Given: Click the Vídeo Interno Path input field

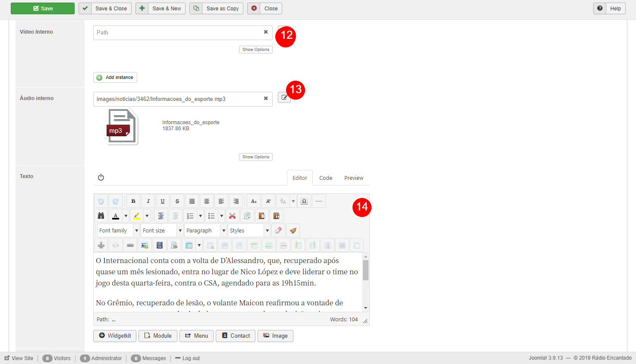Looking at the screenshot, I should click(x=178, y=32).
